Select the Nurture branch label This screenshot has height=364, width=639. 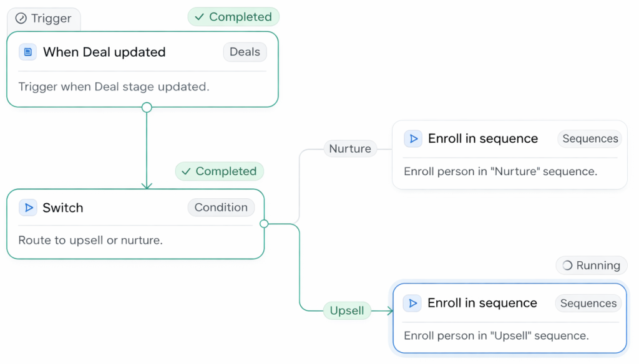pos(350,149)
